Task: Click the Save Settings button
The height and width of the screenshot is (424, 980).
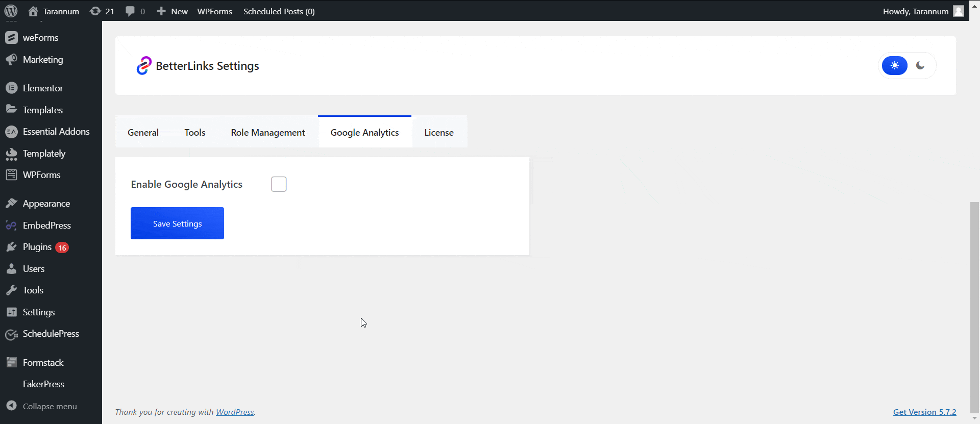Action: click(177, 223)
